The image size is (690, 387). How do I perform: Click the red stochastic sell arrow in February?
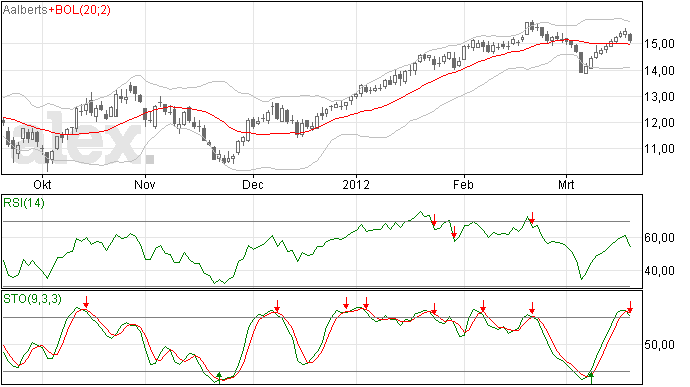[483, 306]
